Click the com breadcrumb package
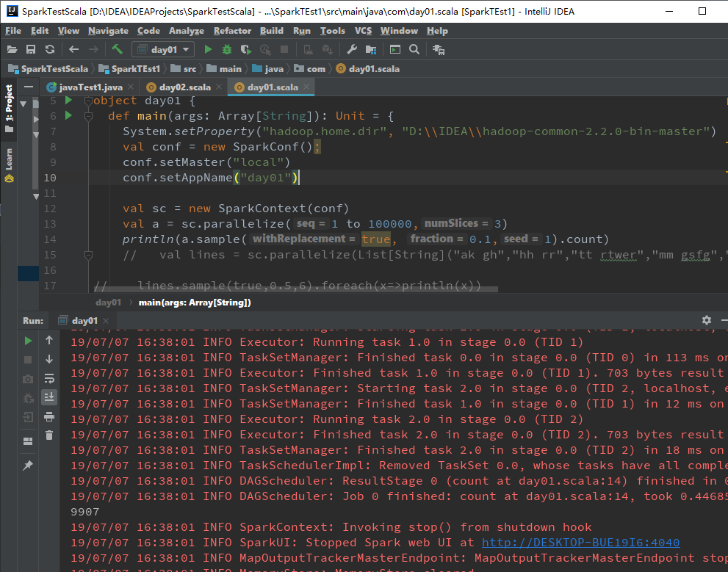This screenshot has height=572, width=728. 310,69
